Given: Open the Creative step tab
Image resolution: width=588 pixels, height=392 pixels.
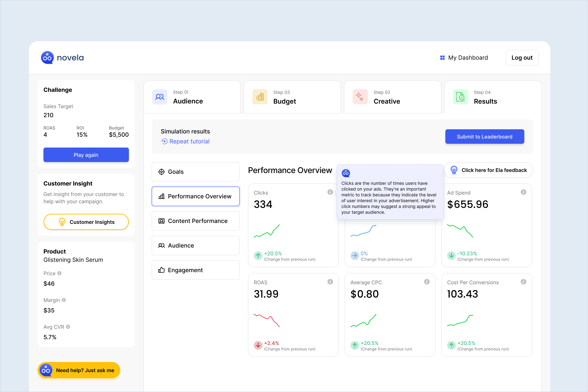Looking at the screenshot, I should (392, 97).
